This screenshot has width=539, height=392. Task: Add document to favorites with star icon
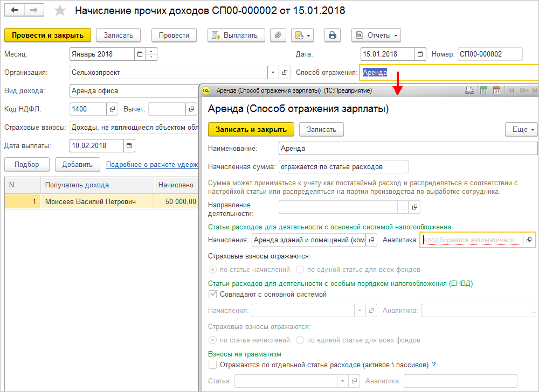60,11
